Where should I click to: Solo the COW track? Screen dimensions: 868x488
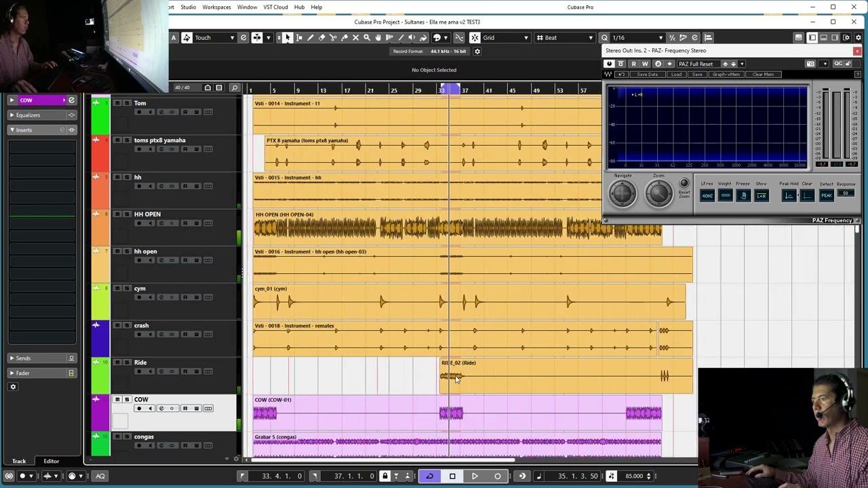pyautogui.click(x=126, y=400)
